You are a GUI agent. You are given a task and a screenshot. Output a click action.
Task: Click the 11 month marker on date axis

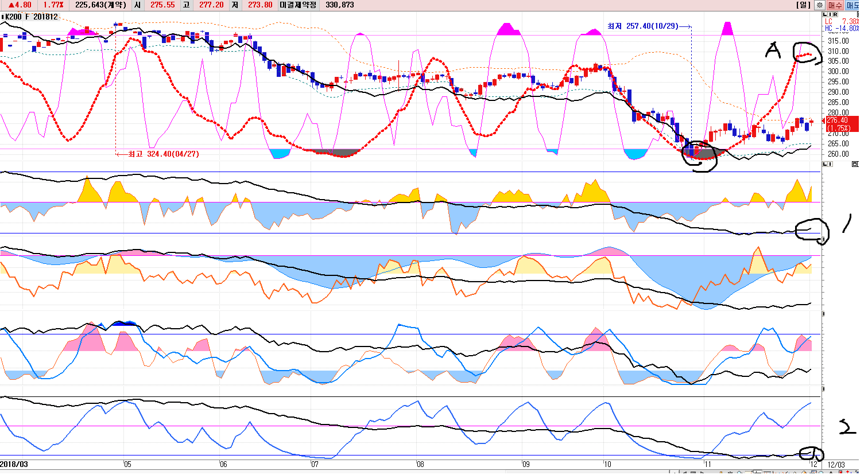(x=707, y=464)
